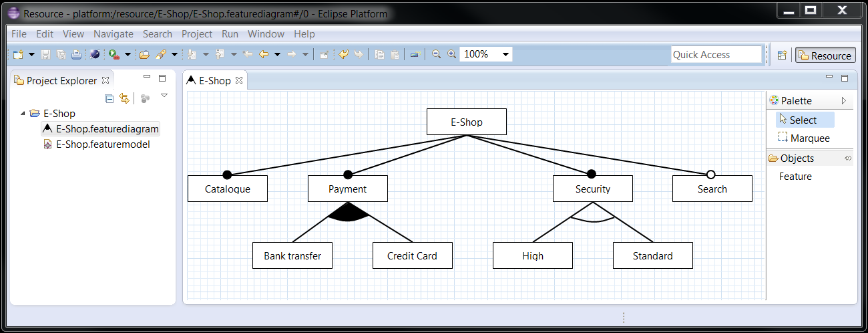
Task: Open the Back navigation history dropdown
Action: 277,55
